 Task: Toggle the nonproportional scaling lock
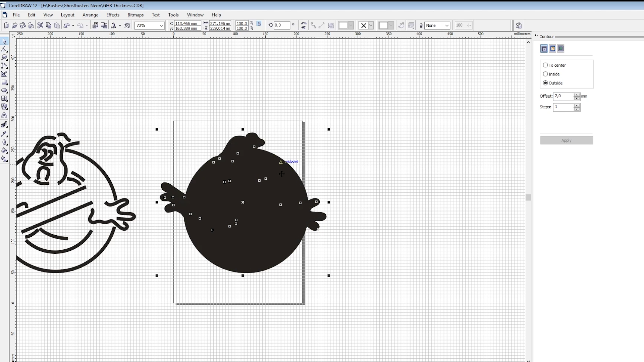(x=259, y=24)
